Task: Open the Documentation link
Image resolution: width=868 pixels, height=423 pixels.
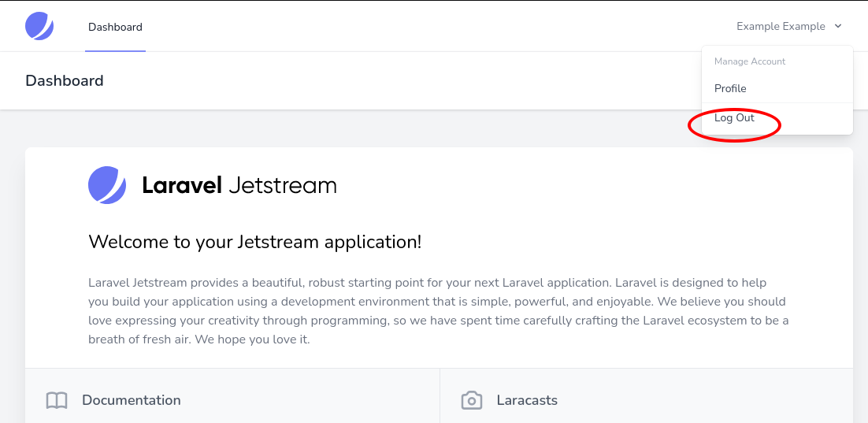Action: tap(132, 400)
